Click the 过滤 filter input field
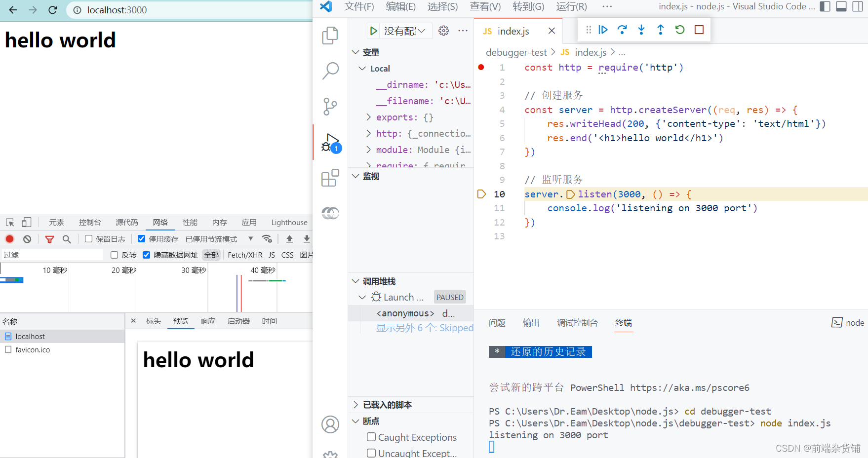Screen dimensions: 868x458 (52, 255)
